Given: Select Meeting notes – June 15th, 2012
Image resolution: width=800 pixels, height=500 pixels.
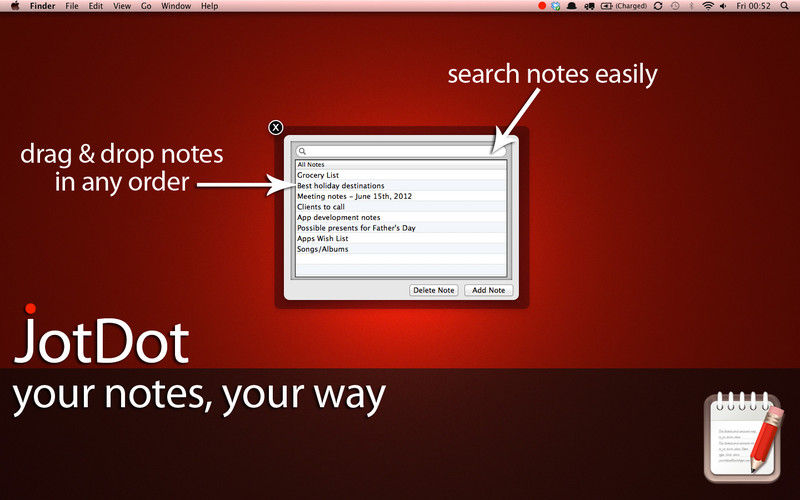Looking at the screenshot, I should pos(401,196).
